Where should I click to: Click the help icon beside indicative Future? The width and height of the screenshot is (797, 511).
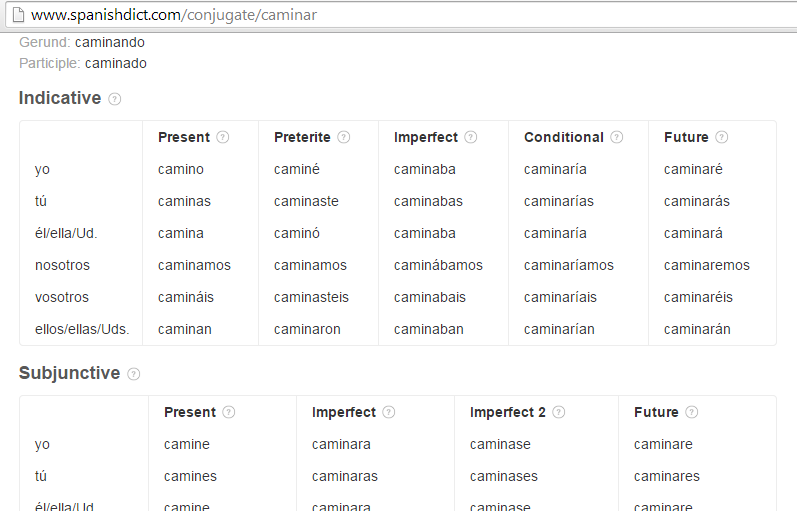pyautogui.click(x=722, y=138)
